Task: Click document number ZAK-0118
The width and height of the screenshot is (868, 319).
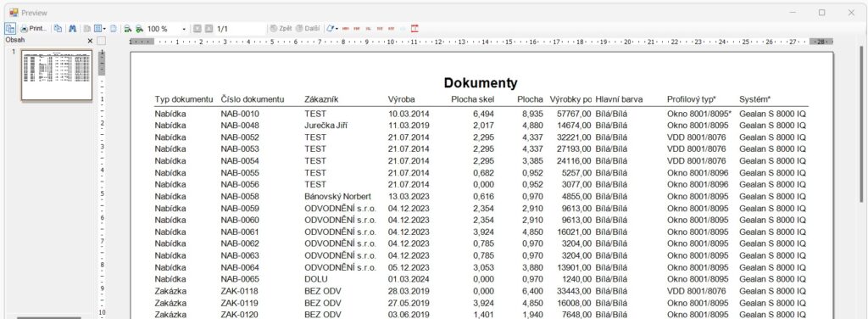Action: click(239, 291)
